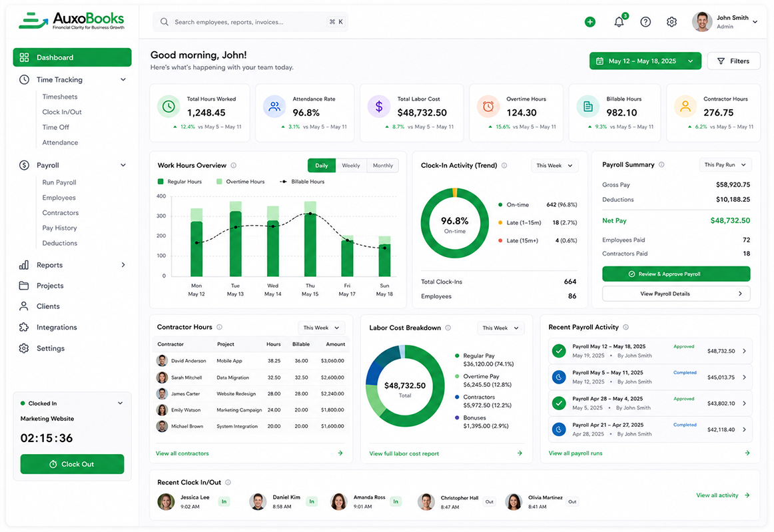The image size is (774, 532).
Task: Open the View all contractors link
Action: point(182,453)
